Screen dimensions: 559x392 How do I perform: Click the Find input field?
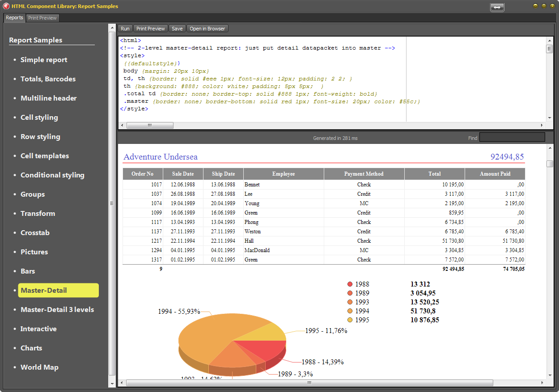pyautogui.click(x=512, y=137)
